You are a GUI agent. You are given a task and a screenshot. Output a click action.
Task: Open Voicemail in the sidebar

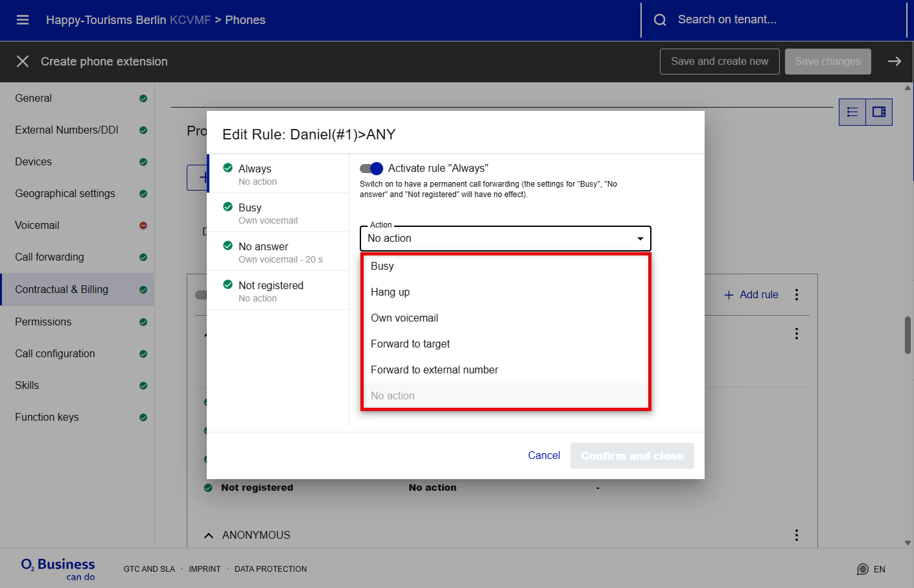point(38,226)
